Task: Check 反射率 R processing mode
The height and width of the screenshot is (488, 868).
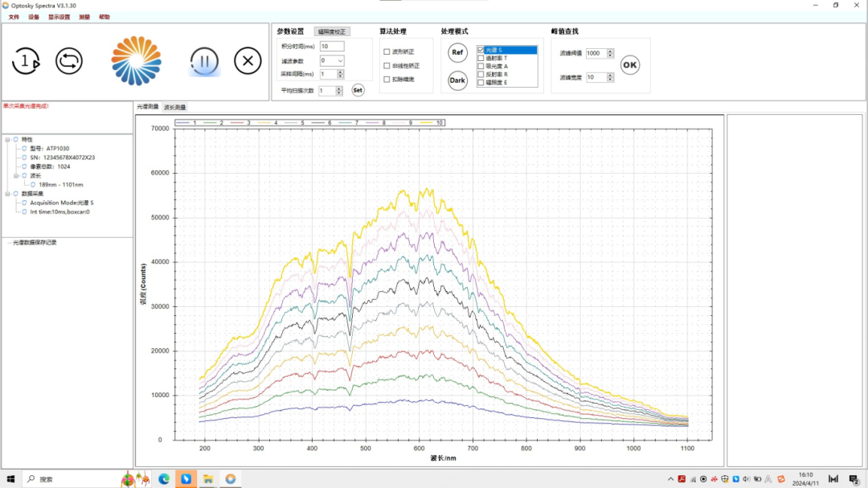Action: [x=481, y=74]
